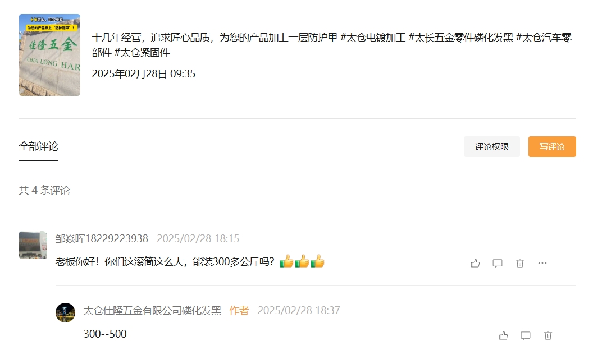Open more options on 邹焱晖's comment
Screen dimensions: 593x364
coord(542,263)
